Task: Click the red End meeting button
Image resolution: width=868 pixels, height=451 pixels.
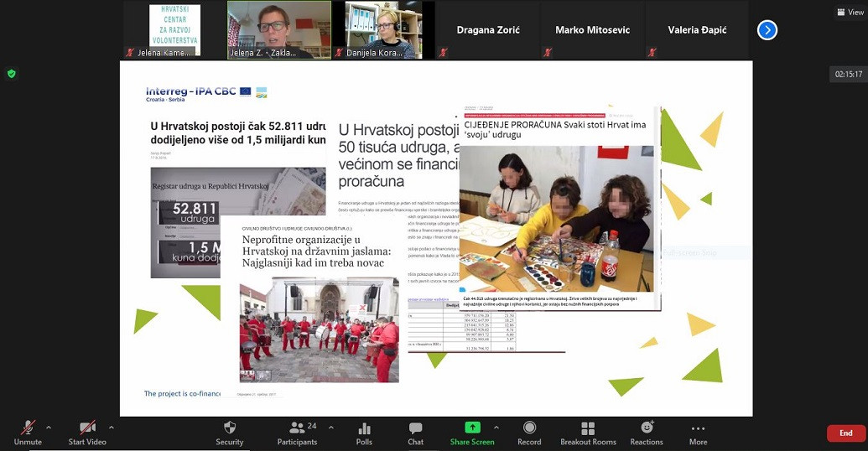Action: 845,433
